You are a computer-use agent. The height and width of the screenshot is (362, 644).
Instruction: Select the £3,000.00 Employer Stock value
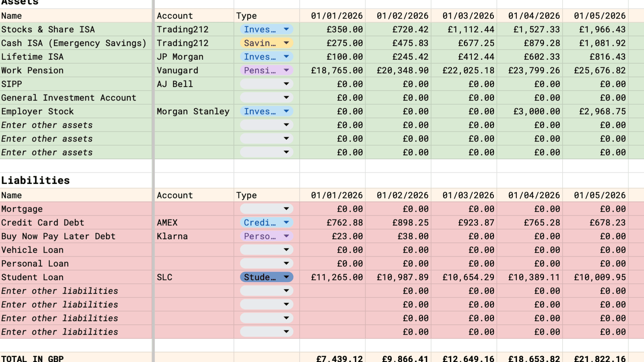coord(530,111)
